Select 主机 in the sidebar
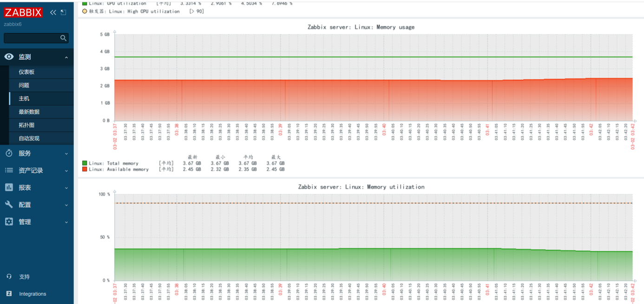 coord(24,99)
